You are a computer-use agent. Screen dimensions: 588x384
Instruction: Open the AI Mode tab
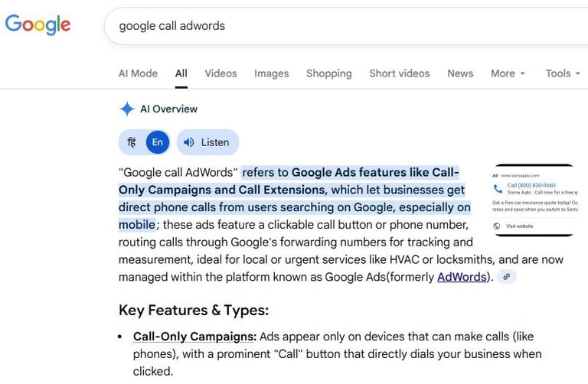(x=138, y=73)
